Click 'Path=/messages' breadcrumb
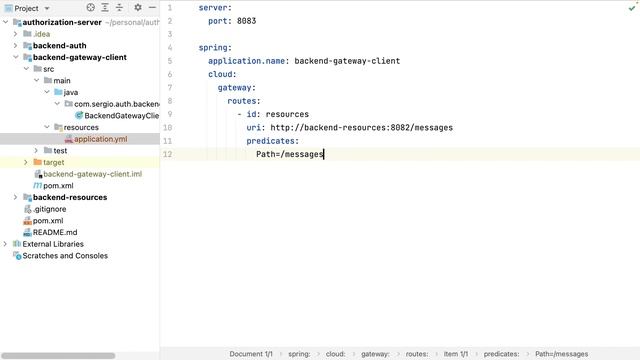The height and width of the screenshot is (360, 640). pyautogui.click(x=562, y=354)
